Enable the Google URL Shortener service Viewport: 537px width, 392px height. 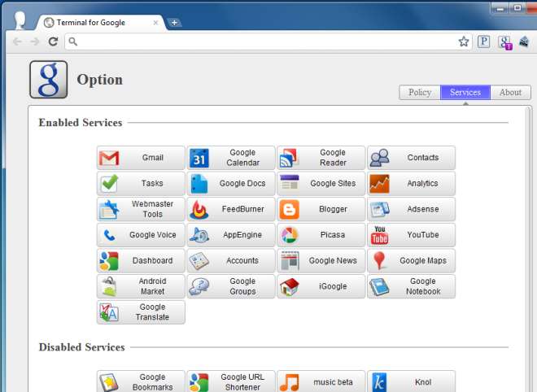[231, 381]
